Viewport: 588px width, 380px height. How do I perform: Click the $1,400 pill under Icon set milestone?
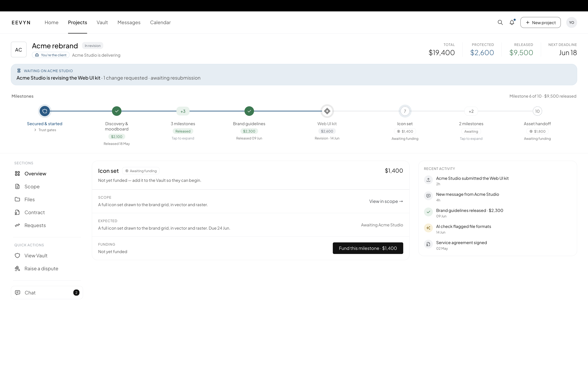(x=405, y=131)
